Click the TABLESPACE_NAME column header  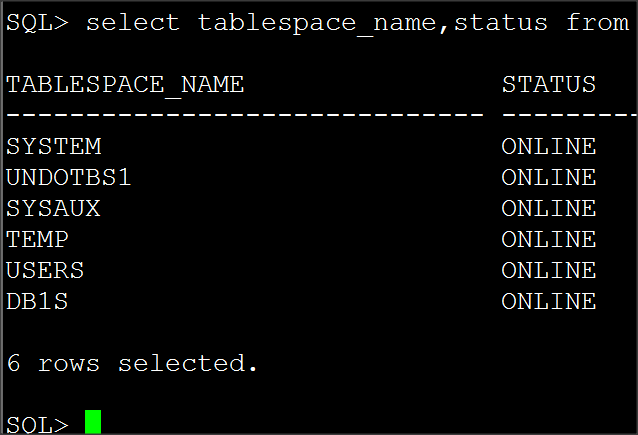(125, 85)
